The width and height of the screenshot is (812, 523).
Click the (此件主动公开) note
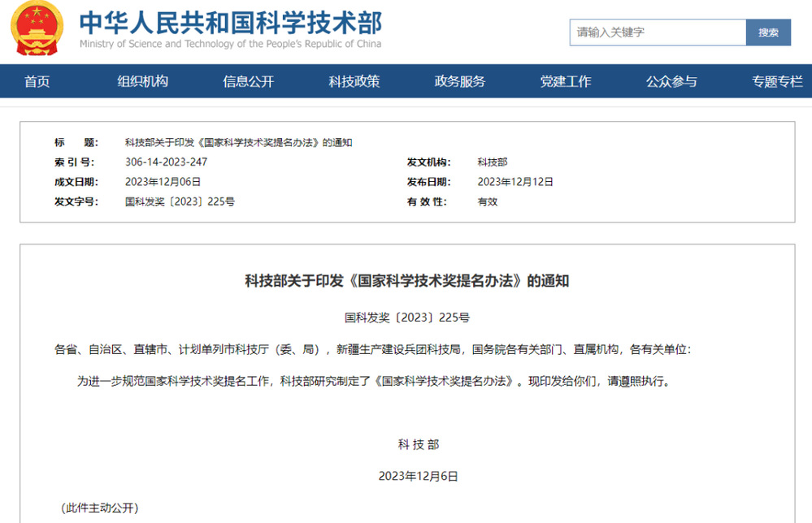100,508
